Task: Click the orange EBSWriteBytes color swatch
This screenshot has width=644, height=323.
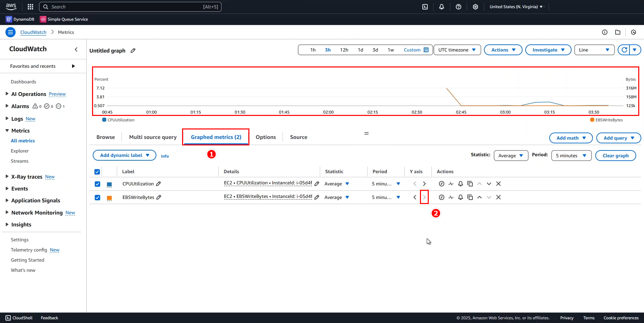Action: (109, 197)
